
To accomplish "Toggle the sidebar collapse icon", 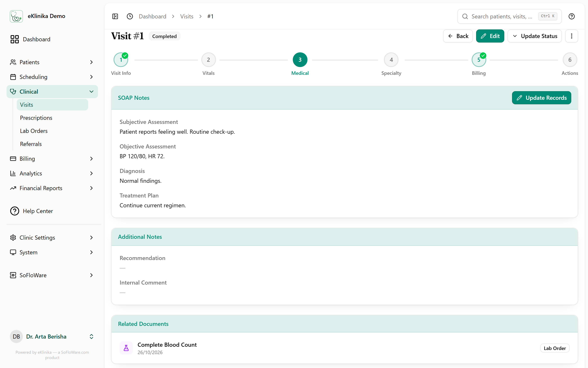I will point(115,16).
